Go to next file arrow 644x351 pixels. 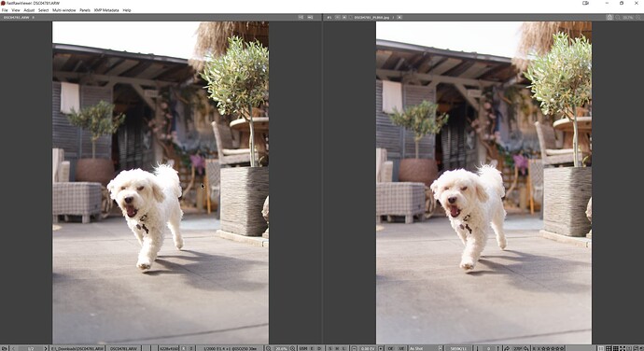pyautogui.click(x=46, y=348)
